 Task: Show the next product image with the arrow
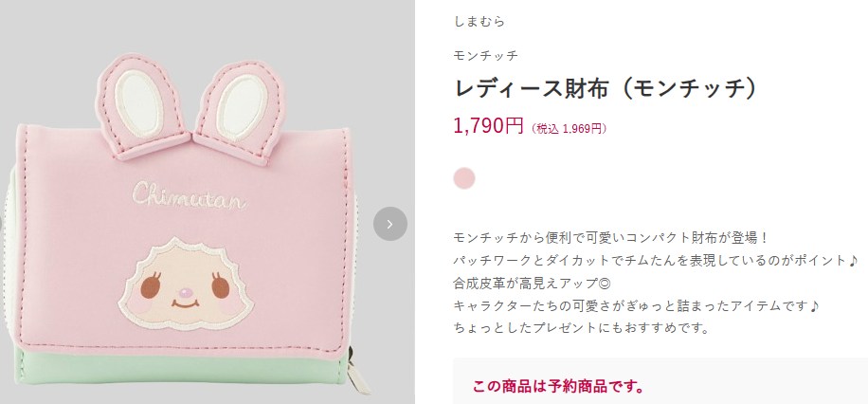(x=390, y=224)
